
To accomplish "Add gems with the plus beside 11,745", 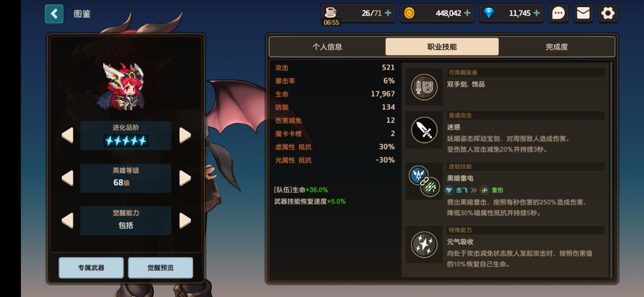I will point(537,13).
